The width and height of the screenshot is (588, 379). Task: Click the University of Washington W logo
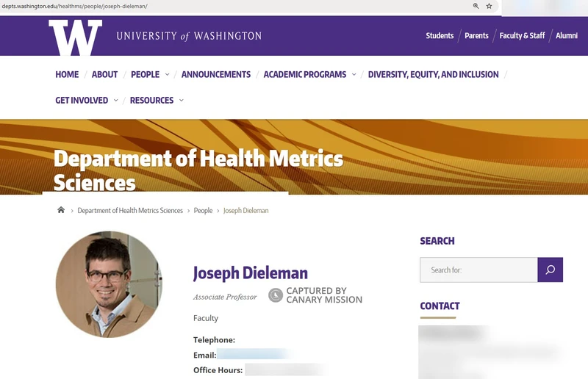pos(76,37)
